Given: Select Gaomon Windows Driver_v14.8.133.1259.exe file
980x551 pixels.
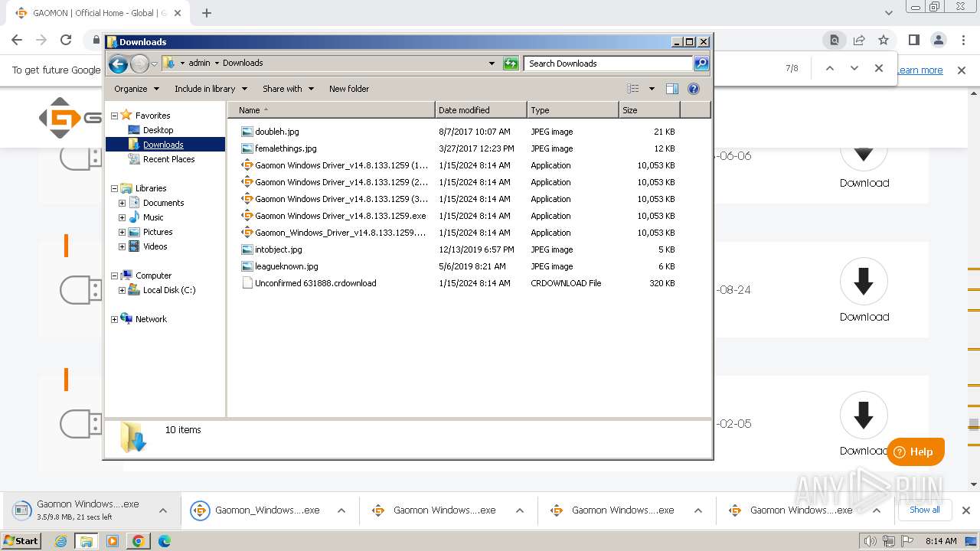Looking at the screenshot, I should (x=341, y=216).
